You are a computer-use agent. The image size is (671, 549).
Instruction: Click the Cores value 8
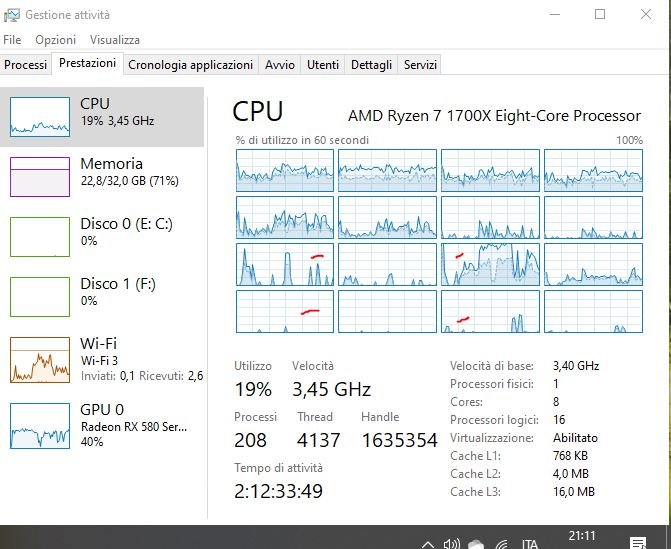tap(556, 402)
